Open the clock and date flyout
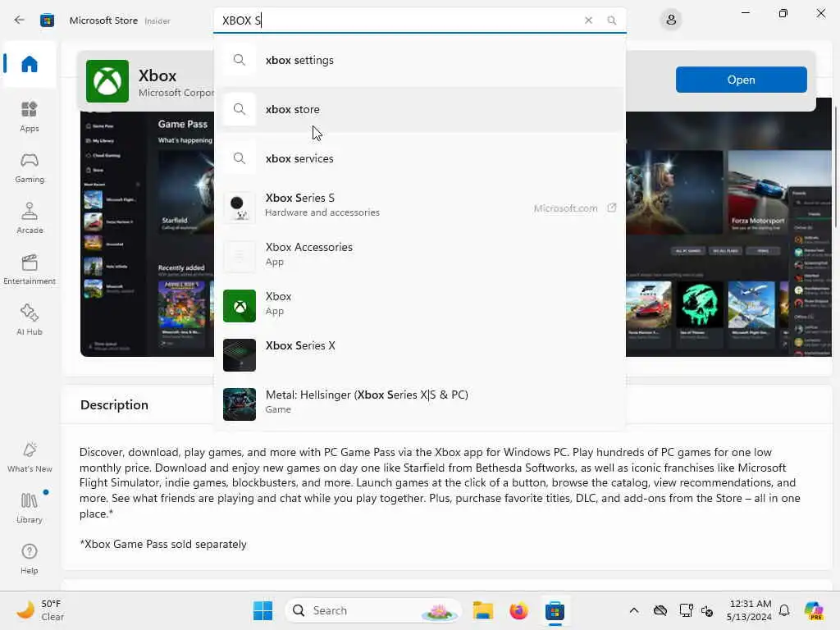 pyautogui.click(x=749, y=610)
